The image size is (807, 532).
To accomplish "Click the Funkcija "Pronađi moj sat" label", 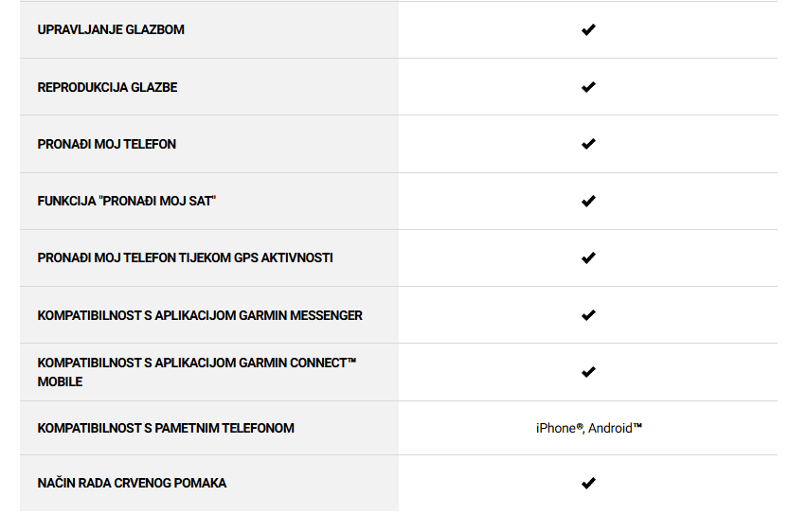I will coord(127,202).
